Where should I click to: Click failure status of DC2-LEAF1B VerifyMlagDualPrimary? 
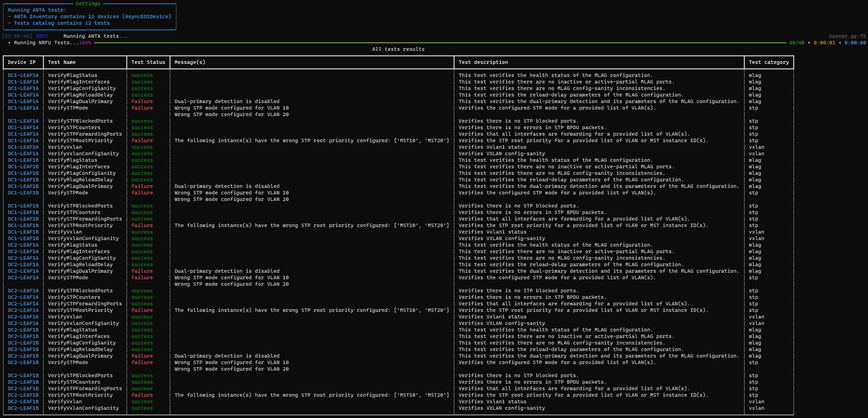142,356
